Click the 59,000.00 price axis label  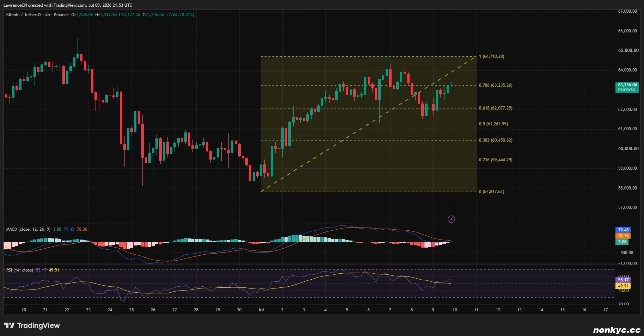coord(627,168)
